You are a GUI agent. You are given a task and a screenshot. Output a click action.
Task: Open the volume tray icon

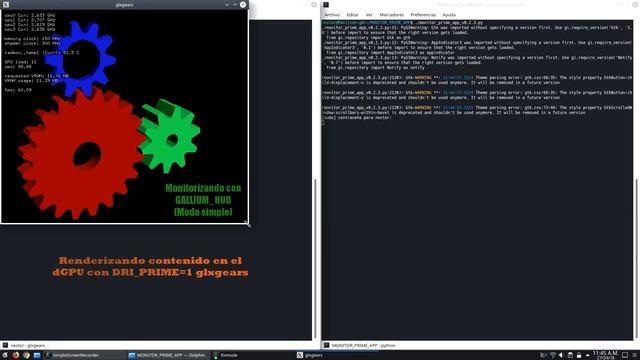coord(561,355)
